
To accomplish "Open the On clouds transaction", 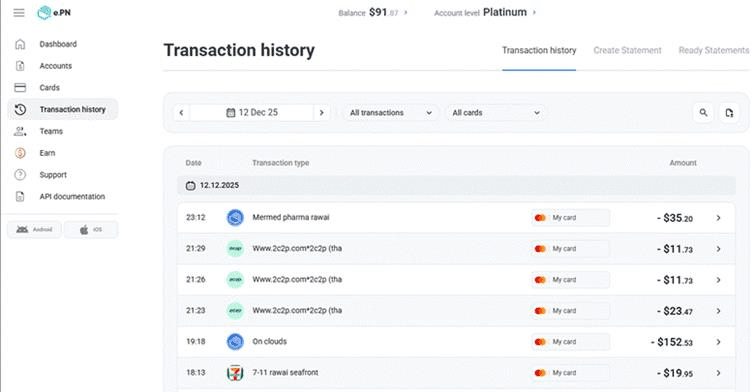I will coord(456,342).
